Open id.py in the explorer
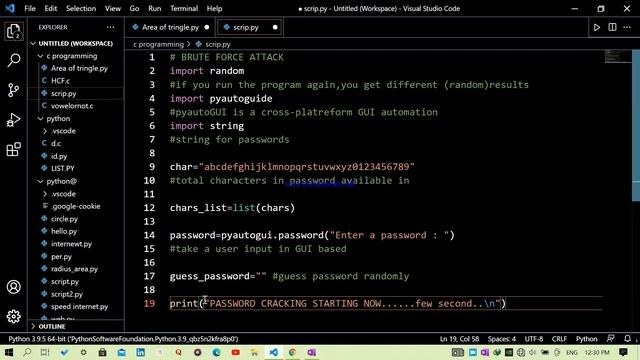 (x=59, y=156)
